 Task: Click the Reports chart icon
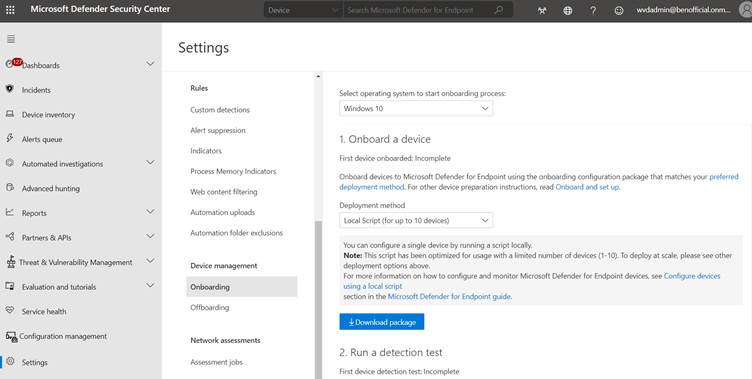(10, 212)
